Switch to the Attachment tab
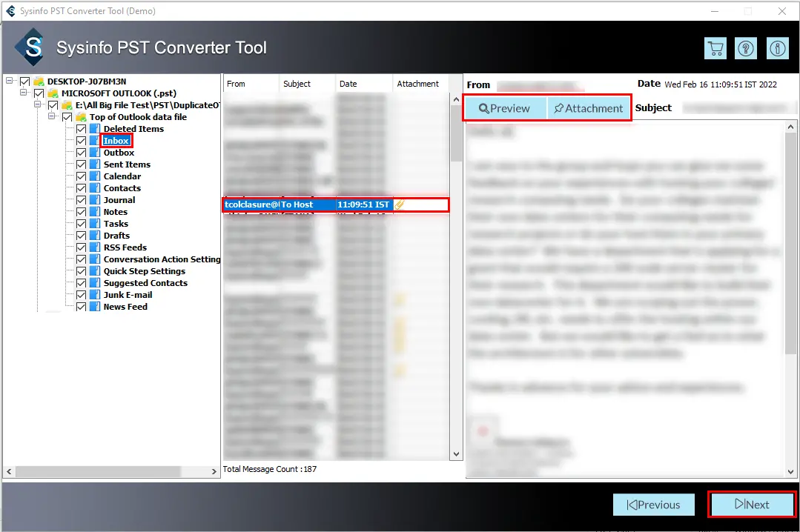The height and width of the screenshot is (532, 800). tap(588, 108)
